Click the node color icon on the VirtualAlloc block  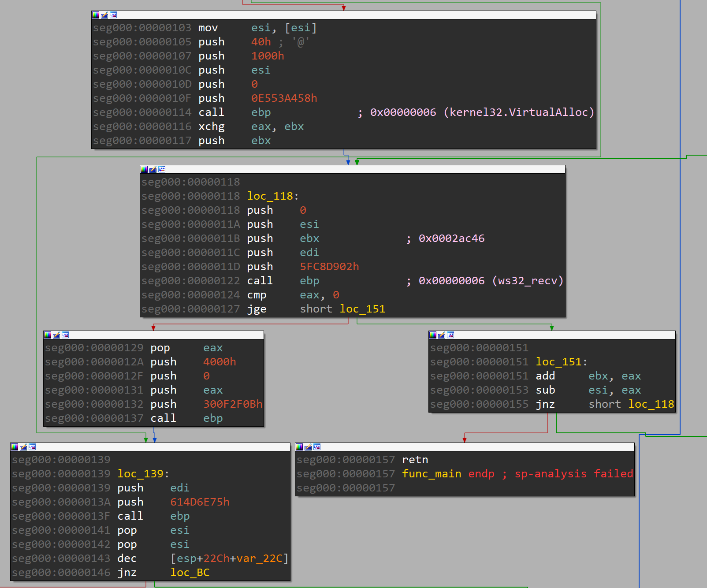point(96,15)
